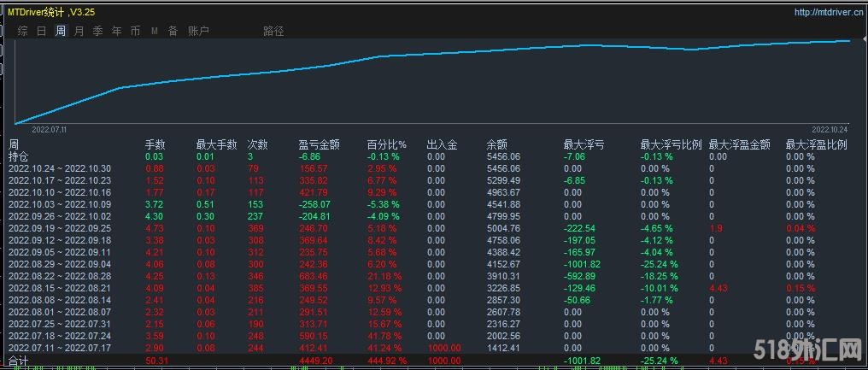Click the M tab
The image size is (868, 370).
pos(155,31)
